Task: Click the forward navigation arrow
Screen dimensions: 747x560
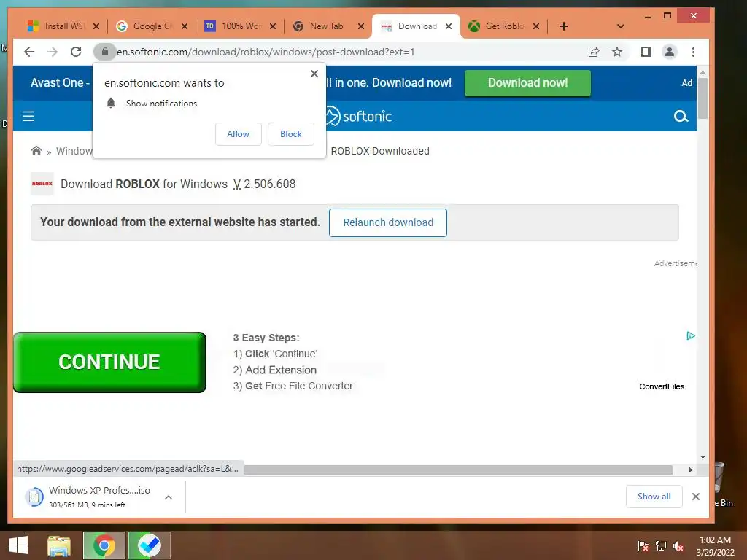Action: click(x=53, y=52)
